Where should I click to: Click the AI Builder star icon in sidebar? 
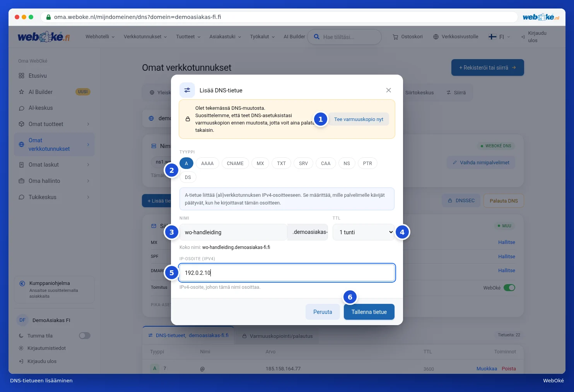[21, 92]
